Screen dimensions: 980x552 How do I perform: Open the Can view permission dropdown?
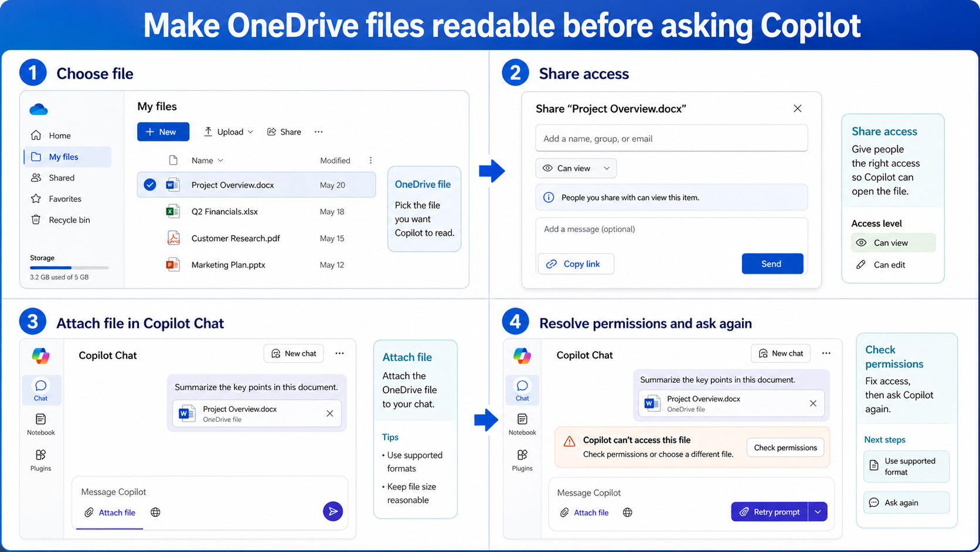[x=576, y=168]
